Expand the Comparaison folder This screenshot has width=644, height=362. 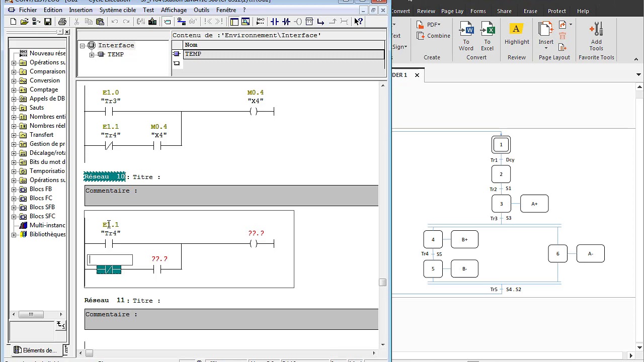14,72
